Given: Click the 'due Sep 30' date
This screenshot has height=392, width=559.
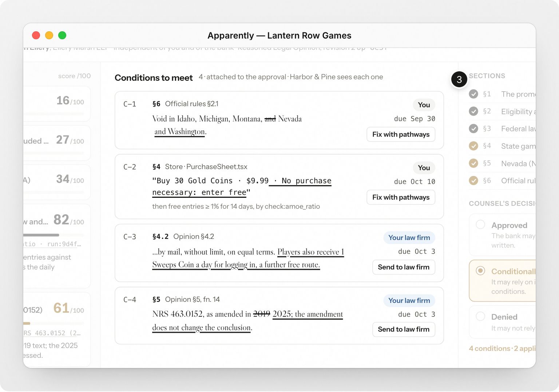Looking at the screenshot, I should tap(415, 119).
